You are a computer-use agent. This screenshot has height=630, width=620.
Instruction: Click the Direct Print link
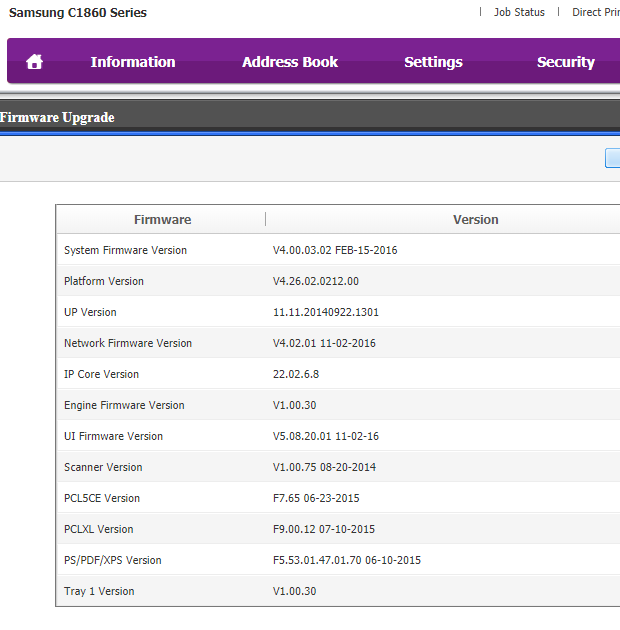[x=595, y=12]
